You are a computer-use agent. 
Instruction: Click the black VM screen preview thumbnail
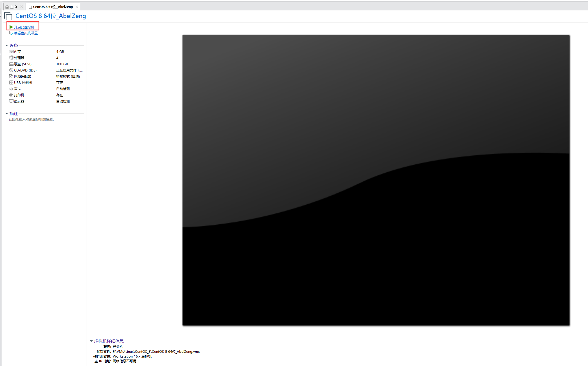click(x=376, y=180)
